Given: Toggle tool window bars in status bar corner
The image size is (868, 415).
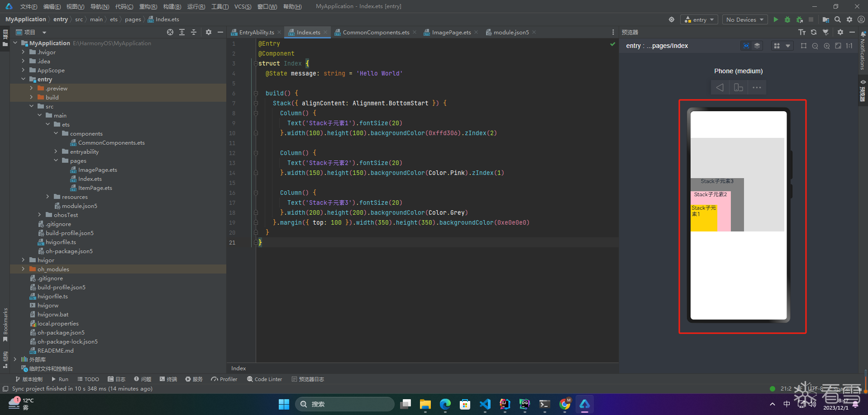Looking at the screenshot, I should click(5, 389).
